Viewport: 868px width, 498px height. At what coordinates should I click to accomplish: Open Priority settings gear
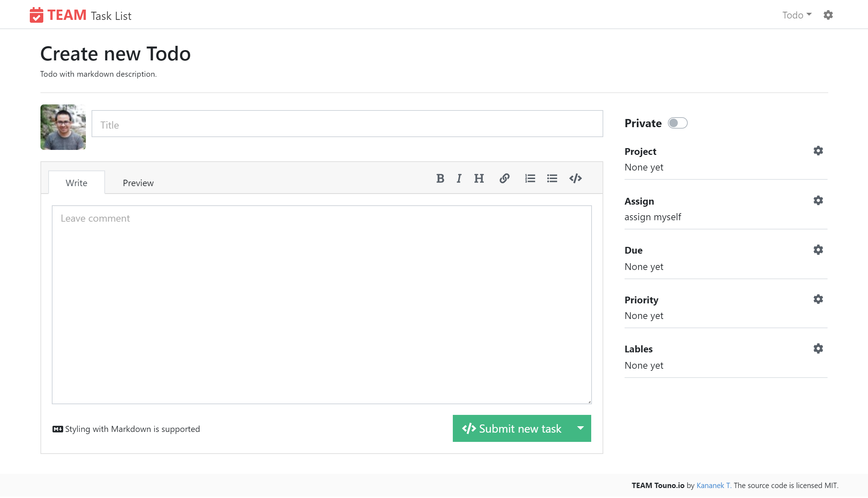tap(818, 299)
